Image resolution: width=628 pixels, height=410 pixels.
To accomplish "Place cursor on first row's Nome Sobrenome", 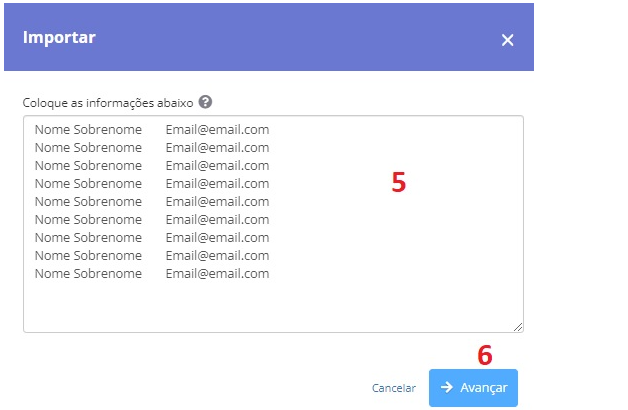I will click(x=88, y=130).
